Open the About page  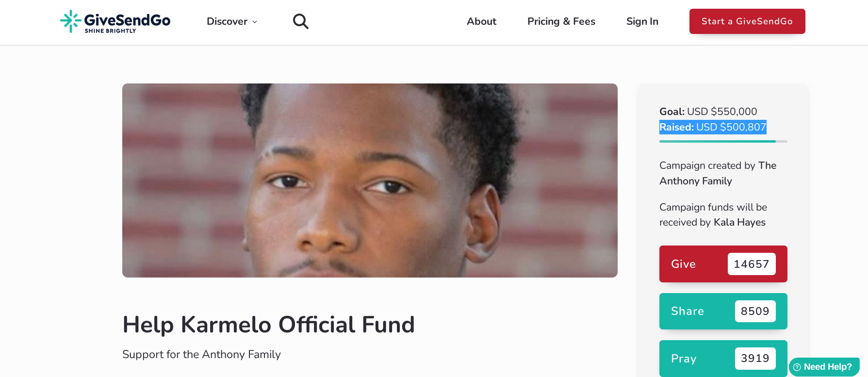point(481,21)
